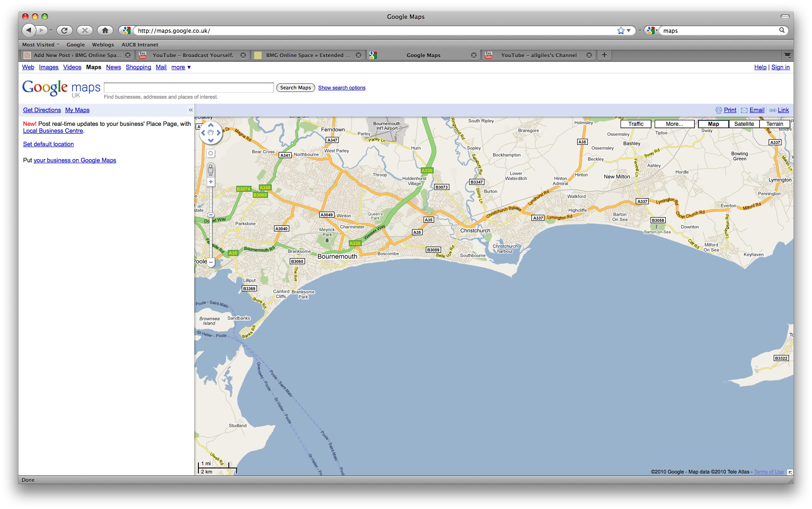
Task: Open the URL bar history dropdown arrow
Action: [x=629, y=30]
